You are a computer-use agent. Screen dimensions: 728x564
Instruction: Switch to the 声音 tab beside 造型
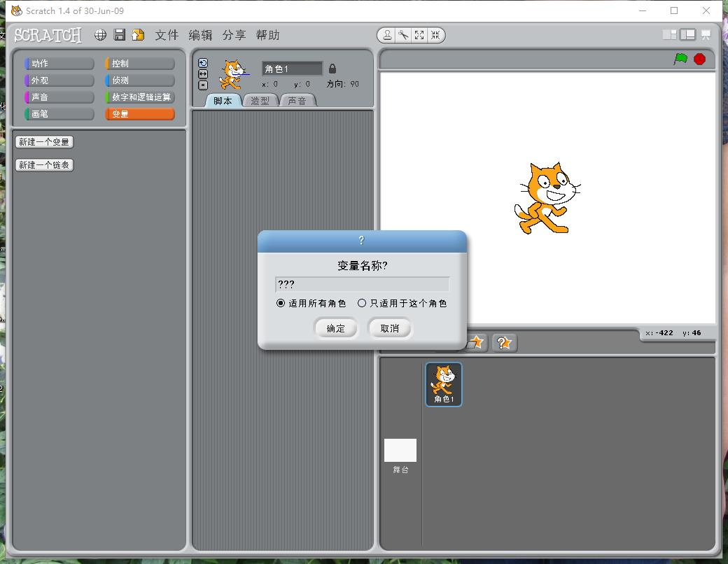pyautogui.click(x=297, y=101)
